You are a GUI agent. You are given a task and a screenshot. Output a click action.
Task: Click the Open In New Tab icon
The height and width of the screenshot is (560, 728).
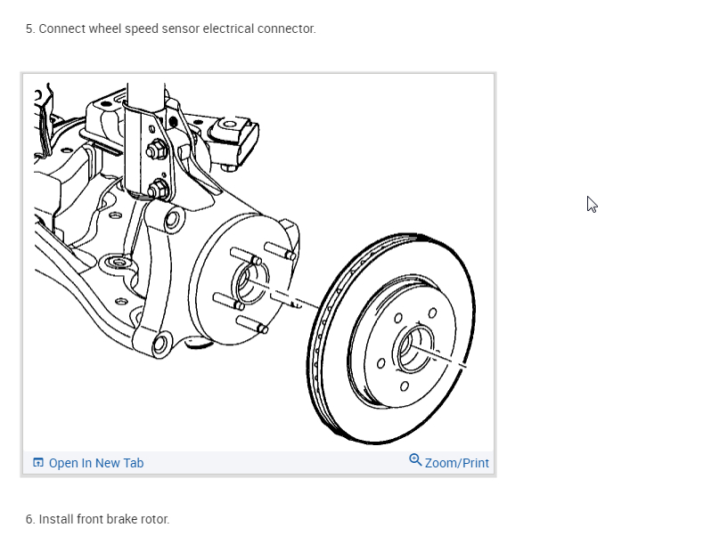click(x=38, y=462)
